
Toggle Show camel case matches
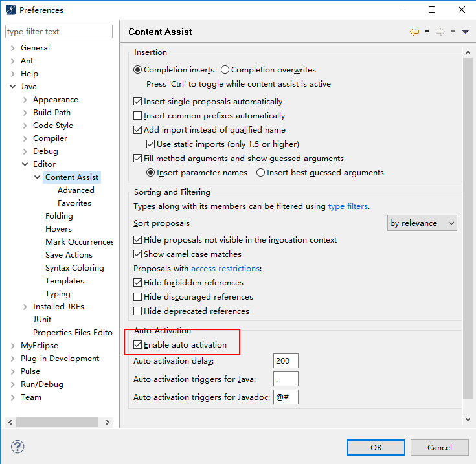click(137, 254)
